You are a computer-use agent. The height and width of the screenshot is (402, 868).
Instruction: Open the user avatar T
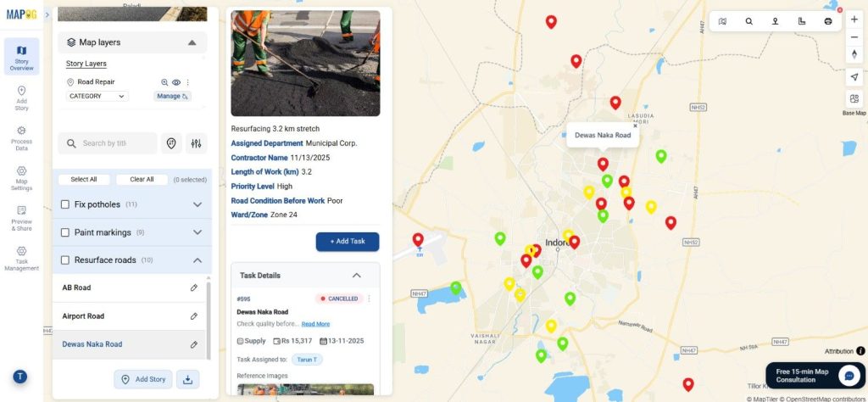pos(20,377)
